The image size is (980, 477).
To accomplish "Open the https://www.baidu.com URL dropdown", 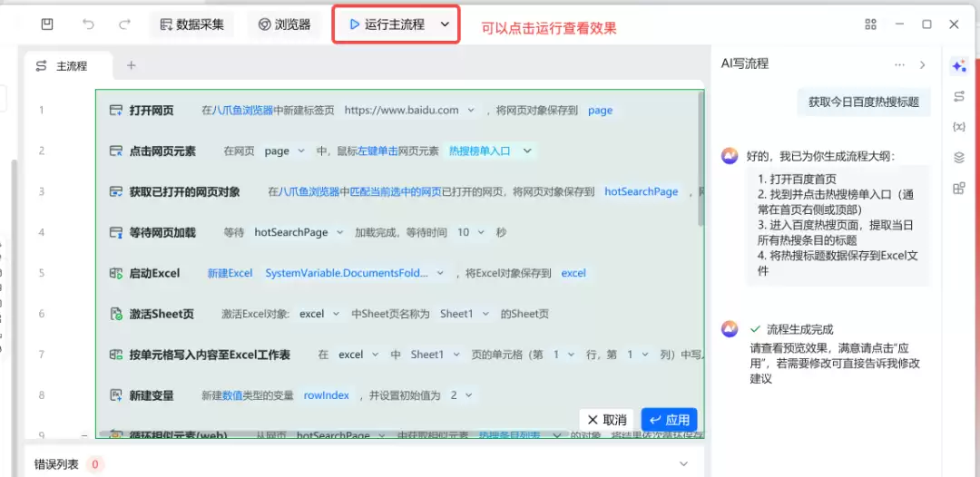I will click(x=471, y=110).
